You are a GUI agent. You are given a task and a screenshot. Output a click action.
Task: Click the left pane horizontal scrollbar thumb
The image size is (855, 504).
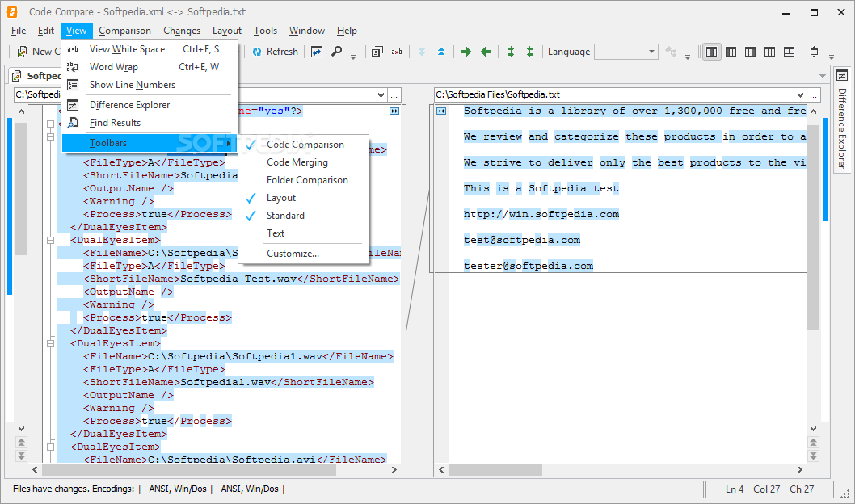(189, 470)
